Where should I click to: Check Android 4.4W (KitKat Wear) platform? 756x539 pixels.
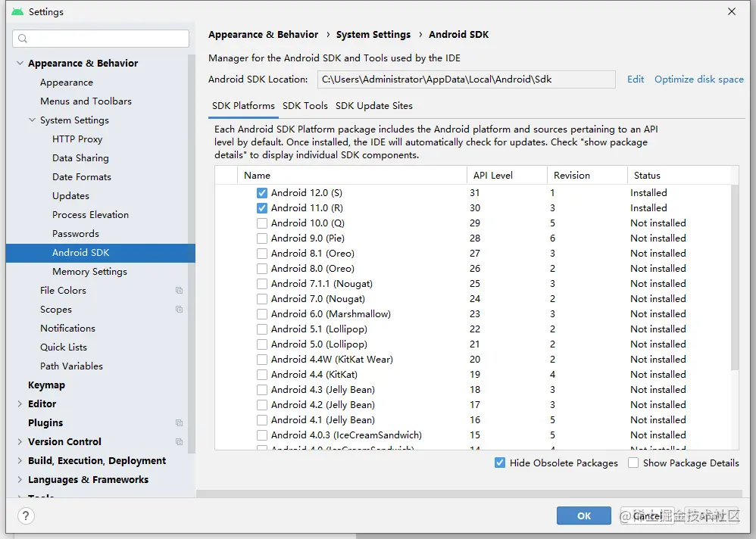[x=262, y=360]
